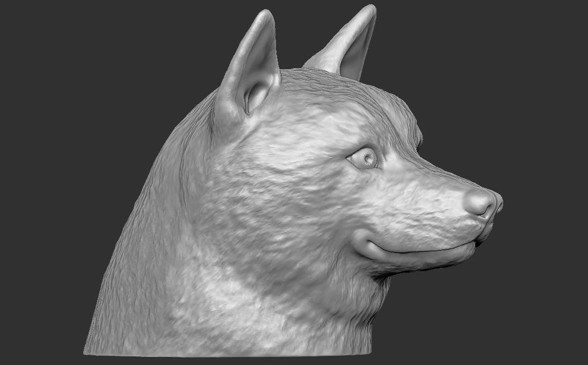Viewport: 588px width, 365px height.
Task: Click the dog sculpt's visible eye
Action: coord(365,158)
